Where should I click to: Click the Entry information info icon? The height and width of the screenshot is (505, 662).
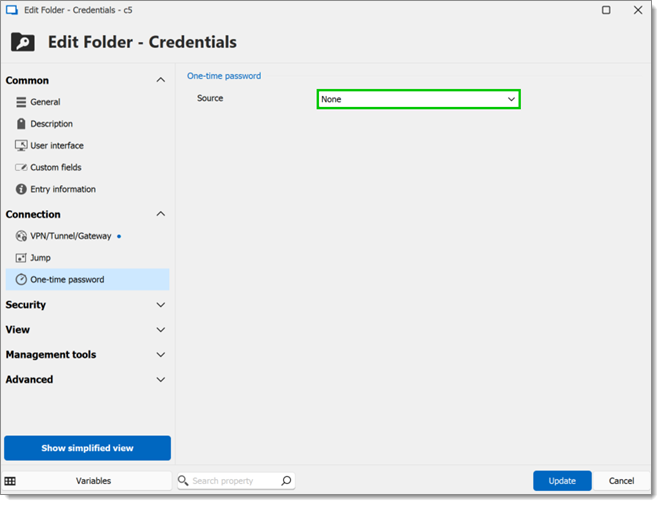(21, 189)
